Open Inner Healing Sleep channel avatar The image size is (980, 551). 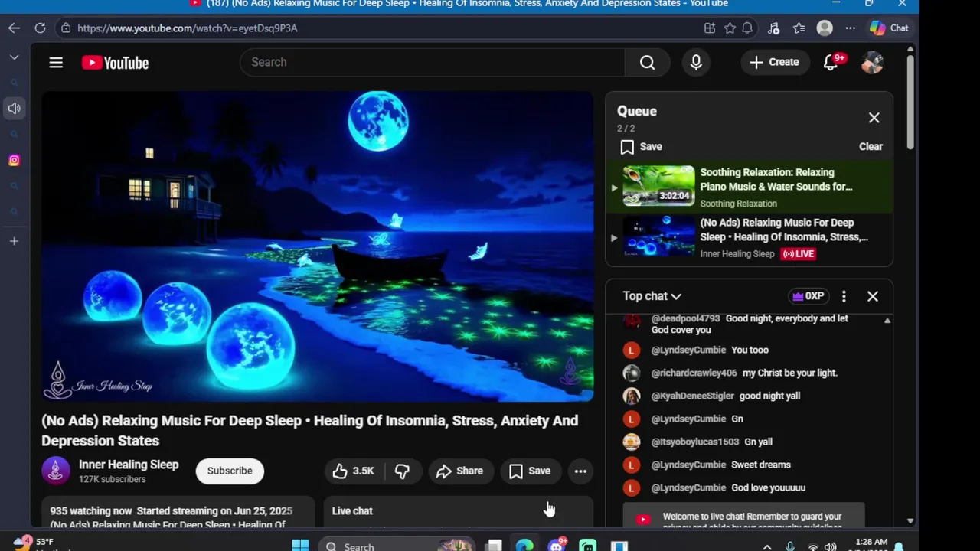tap(56, 471)
